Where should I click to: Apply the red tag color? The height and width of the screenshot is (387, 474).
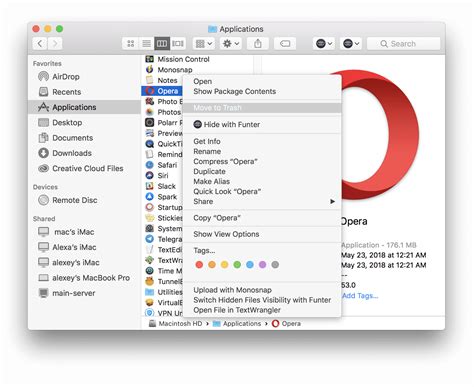click(x=199, y=265)
